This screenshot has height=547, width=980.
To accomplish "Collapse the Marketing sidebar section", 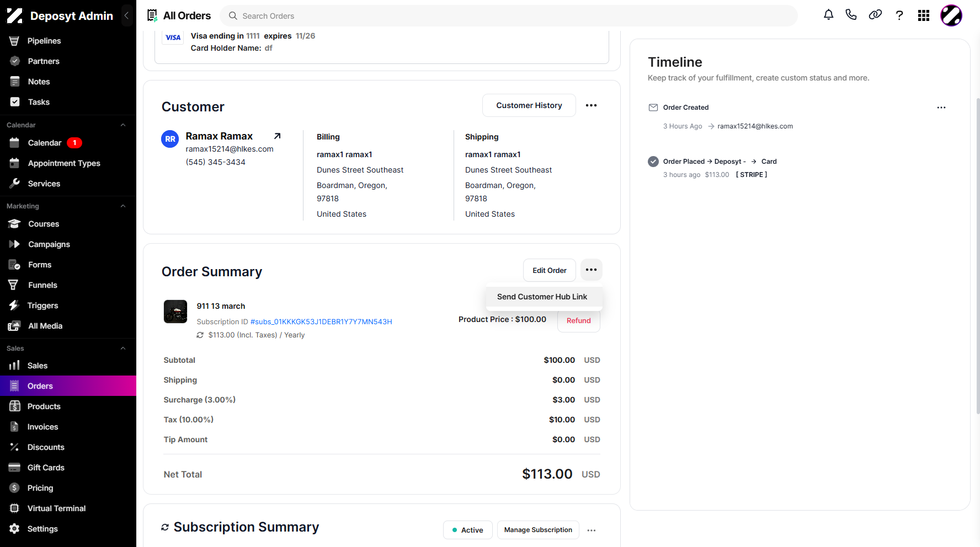I will click(x=123, y=206).
